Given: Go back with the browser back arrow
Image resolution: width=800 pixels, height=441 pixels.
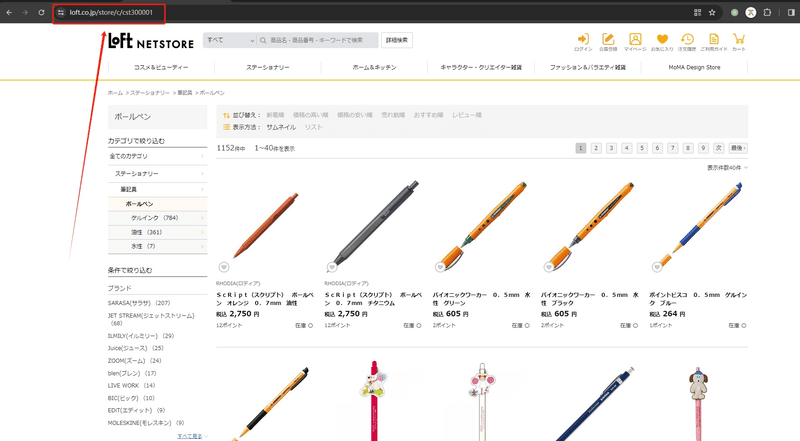Looking at the screenshot, I should click(x=9, y=12).
